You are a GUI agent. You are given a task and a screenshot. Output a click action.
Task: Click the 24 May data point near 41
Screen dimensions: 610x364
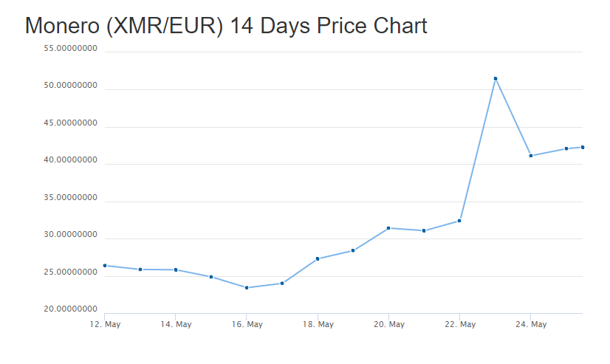[x=531, y=156]
